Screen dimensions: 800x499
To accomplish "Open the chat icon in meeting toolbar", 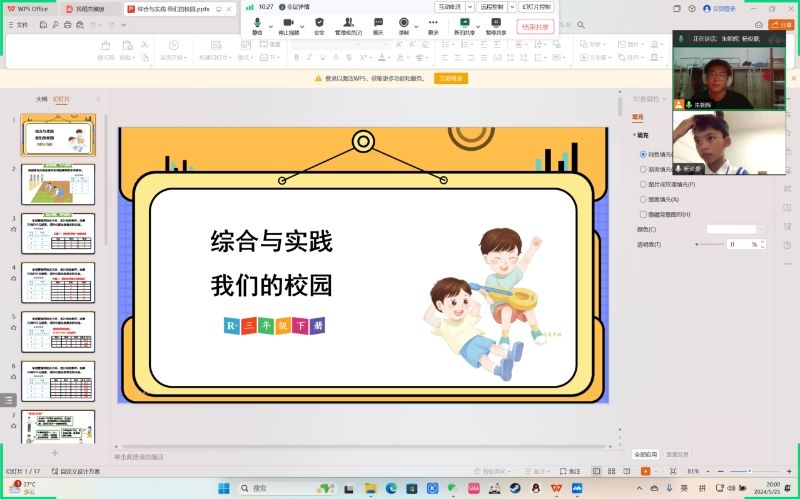I will point(378,22).
